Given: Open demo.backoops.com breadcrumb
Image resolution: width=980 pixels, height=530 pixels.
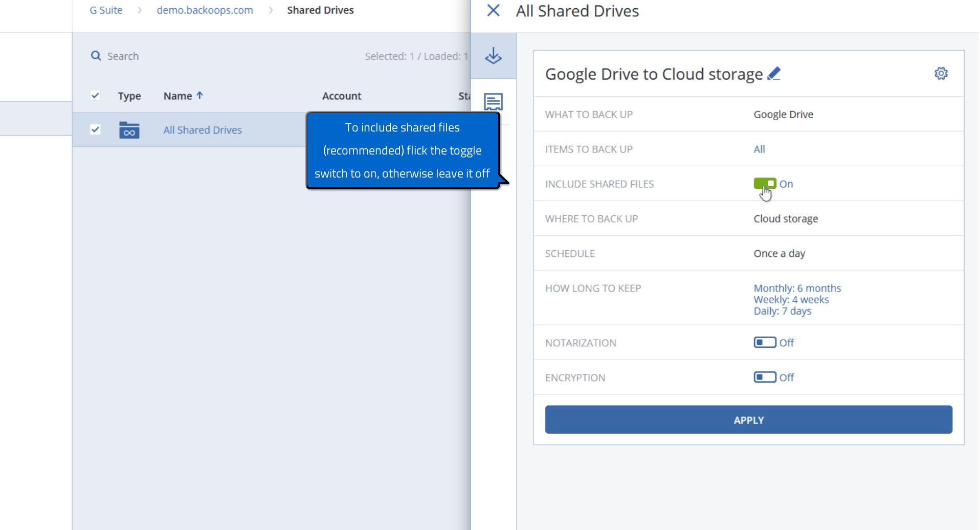Looking at the screenshot, I should point(205,10).
